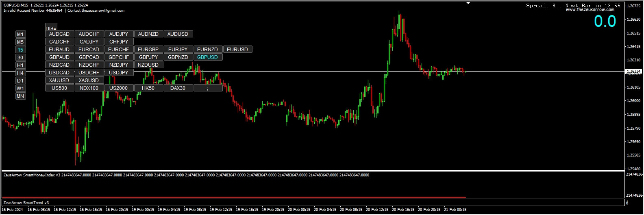644x215 pixels.
Task: Switch to M1 timeframe
Action: coord(20,34)
